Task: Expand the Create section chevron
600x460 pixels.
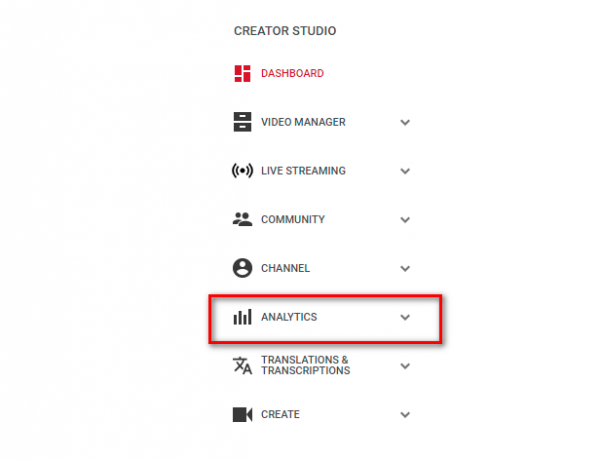Action: [405, 415]
